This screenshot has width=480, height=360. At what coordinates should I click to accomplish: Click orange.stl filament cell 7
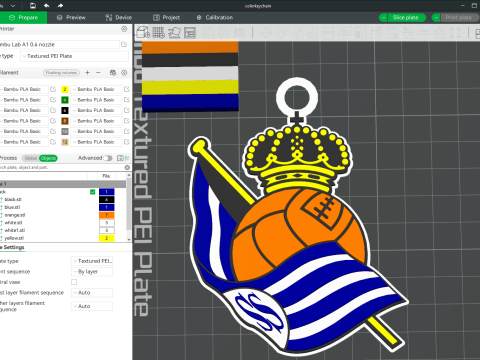107,215
